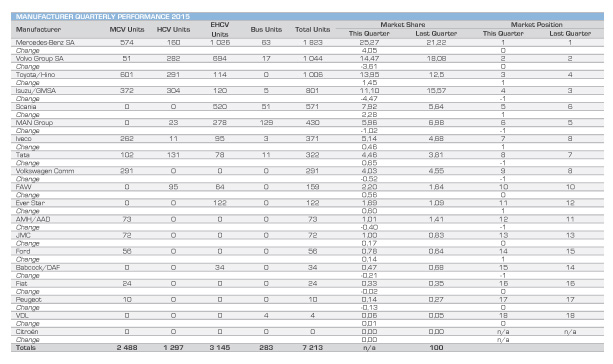The image size is (613, 364).
Task: Click the Bus Units column header
Action: [x=266, y=29]
